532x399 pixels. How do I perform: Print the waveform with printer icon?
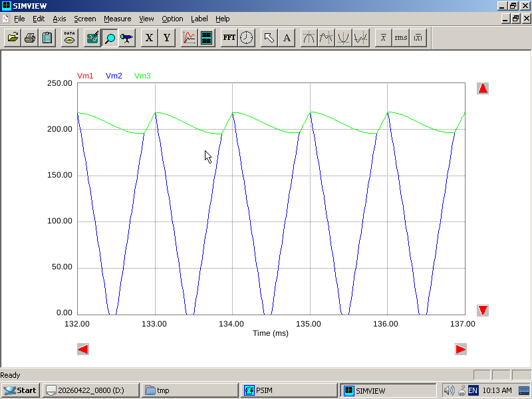pyautogui.click(x=30, y=37)
